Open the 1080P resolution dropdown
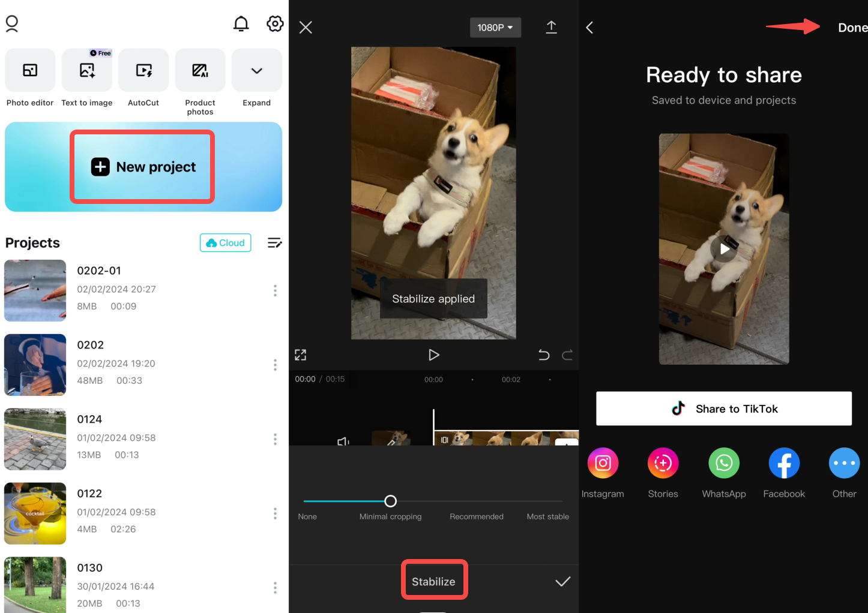 pyautogui.click(x=495, y=27)
